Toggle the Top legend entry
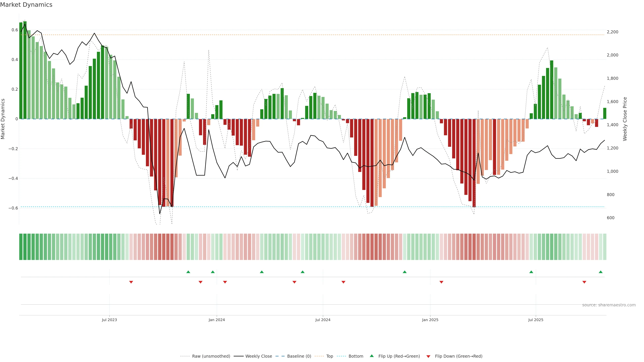Image resolution: width=644 pixels, height=362 pixels. point(330,356)
